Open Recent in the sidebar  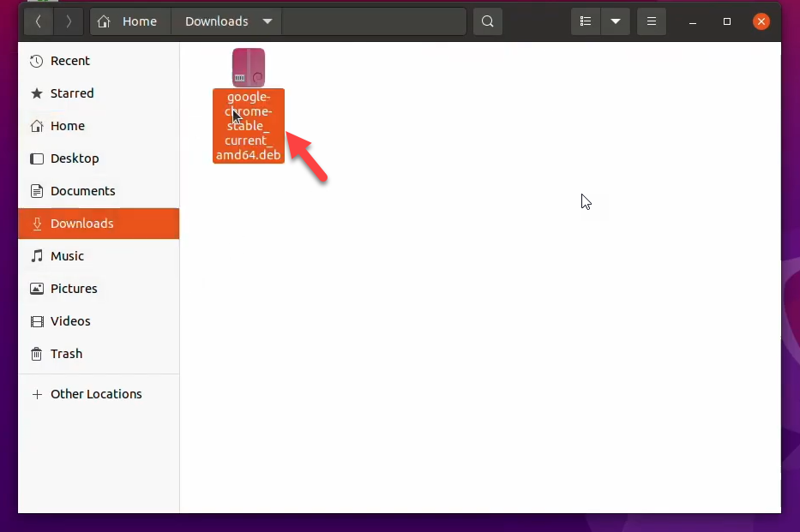click(70, 61)
